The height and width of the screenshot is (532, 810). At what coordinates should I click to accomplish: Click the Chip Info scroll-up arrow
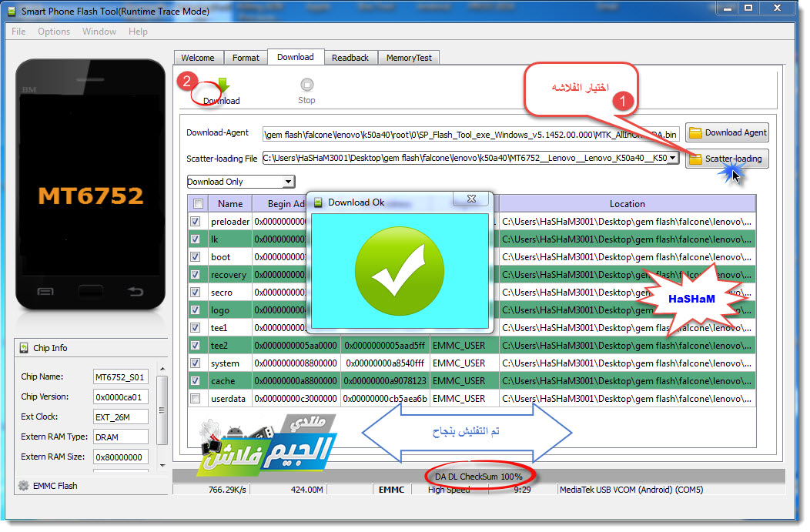(x=162, y=369)
